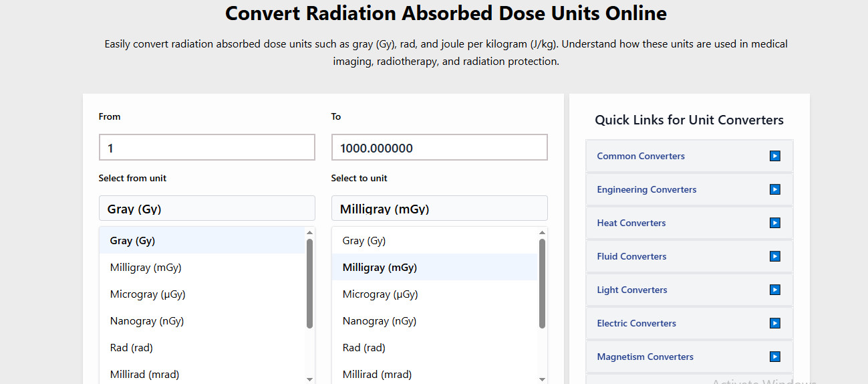Click the arrow icon beside Electric Converters
The width and height of the screenshot is (868, 384).
pyautogui.click(x=774, y=323)
